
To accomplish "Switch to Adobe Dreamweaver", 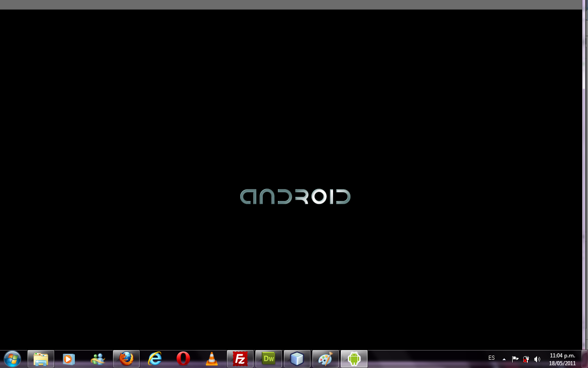I will (269, 359).
